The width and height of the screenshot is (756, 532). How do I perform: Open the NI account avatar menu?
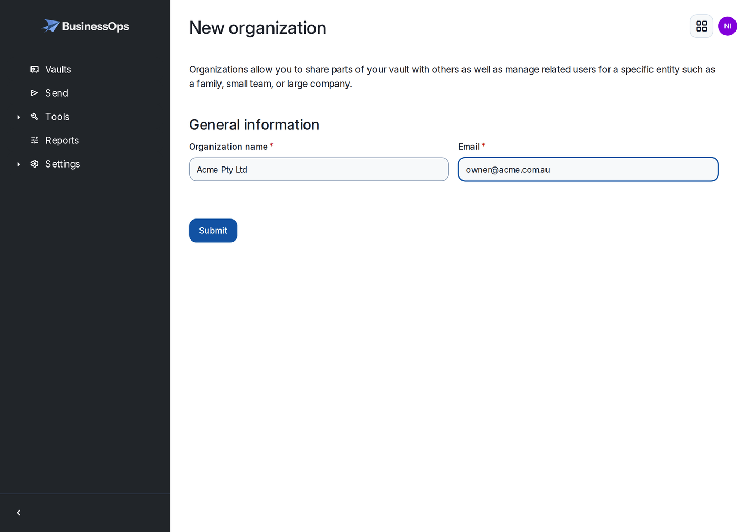point(728,26)
